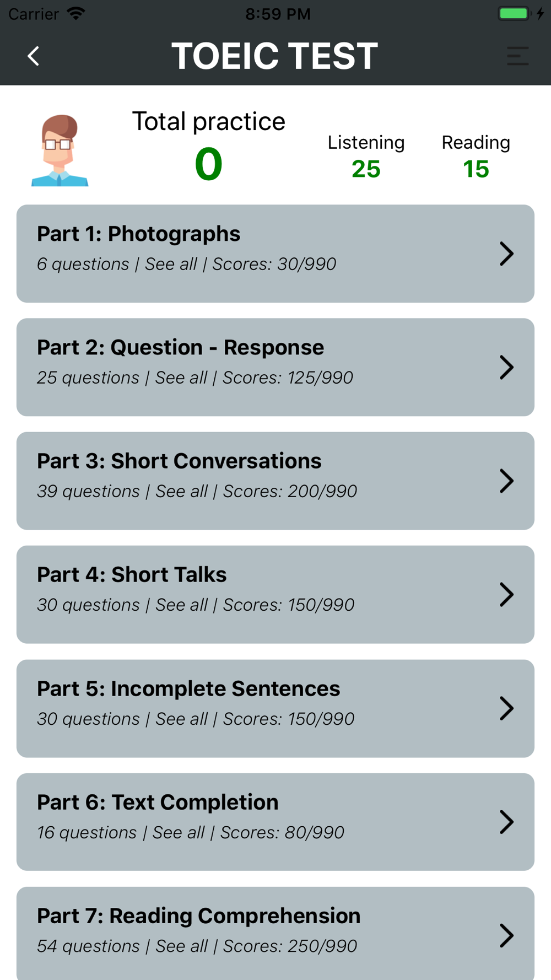Tap the back arrow icon
This screenshot has height=980, width=551.
34,56
